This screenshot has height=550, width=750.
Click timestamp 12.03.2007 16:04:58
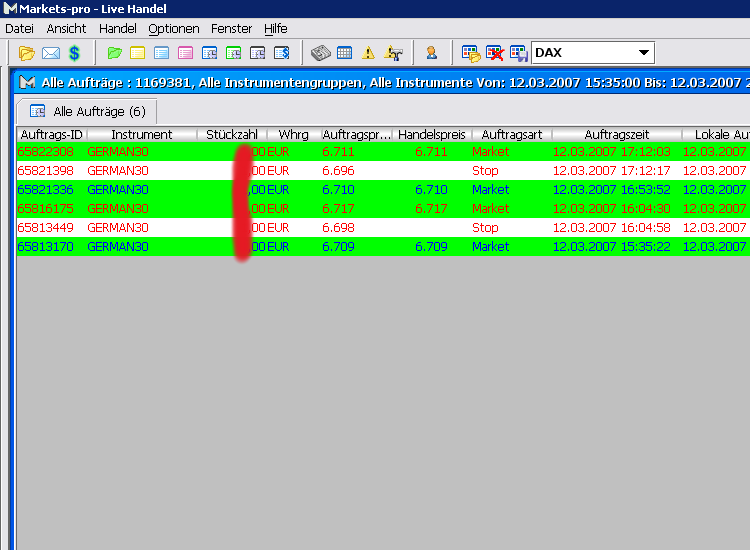[612, 228]
